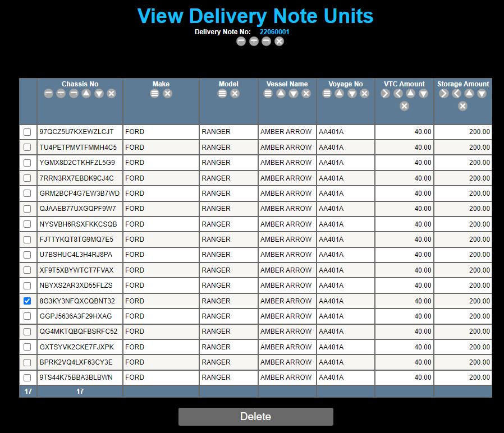Click VTC Amount 40.00 in 97QCZ5U7KXEWZLCJT row
This screenshot has height=433, width=504.
click(423, 132)
